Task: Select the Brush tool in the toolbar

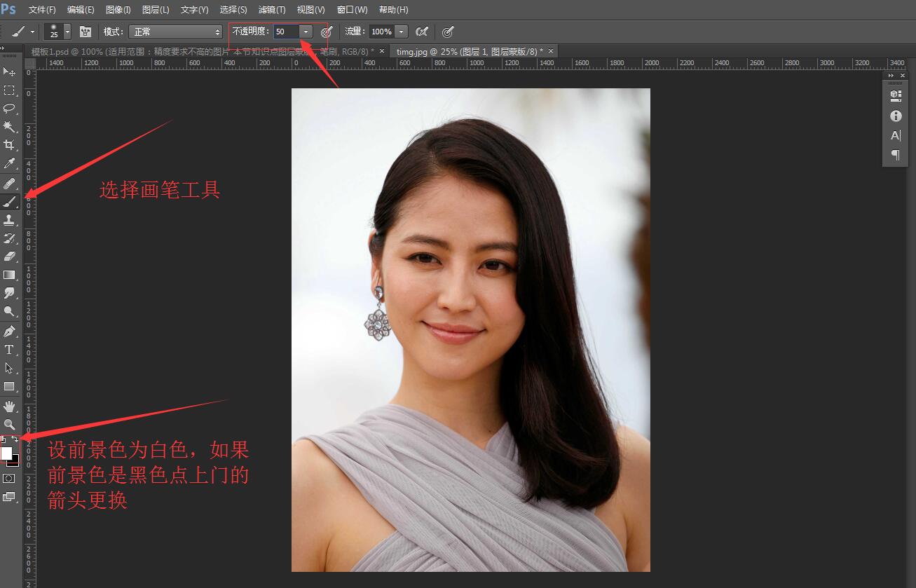Action: click(9, 202)
